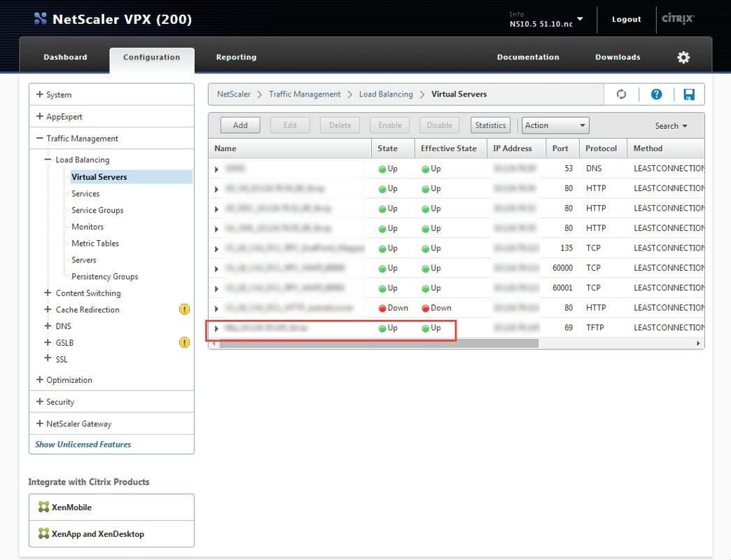The height and width of the screenshot is (560, 731).
Task: Click the Statistics button
Action: pyautogui.click(x=490, y=125)
